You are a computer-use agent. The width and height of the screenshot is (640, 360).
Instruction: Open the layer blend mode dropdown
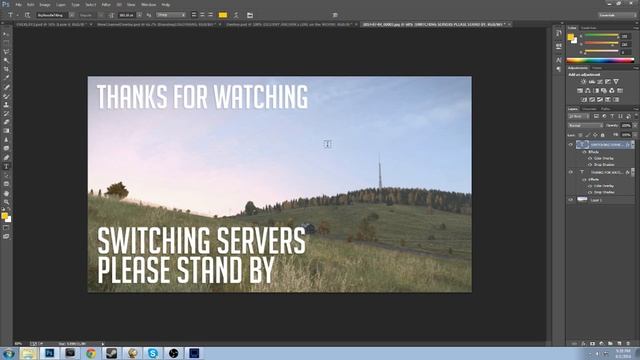[585, 125]
